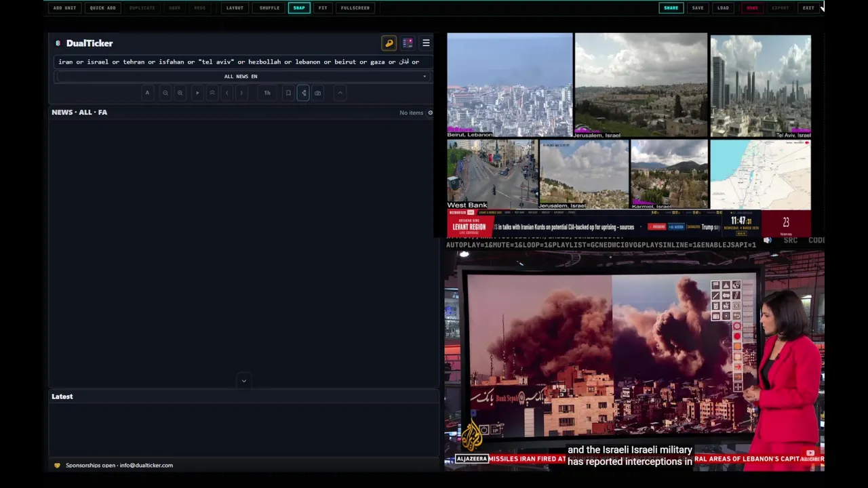Select the Tel Aviv, Israel webcam thumbnail
The image size is (868, 488).
[x=761, y=86]
